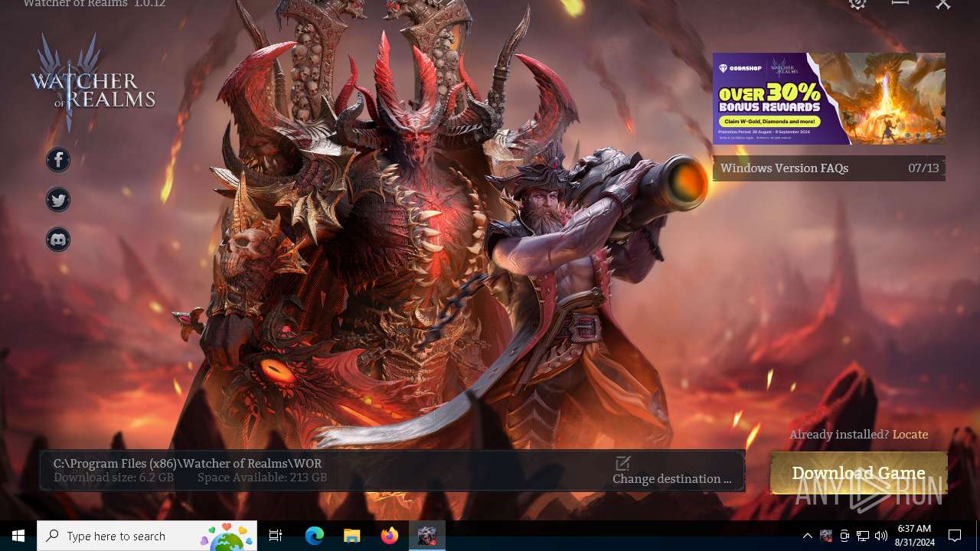Click the 07/13 news date
The height and width of the screenshot is (551, 980).
[x=923, y=168]
